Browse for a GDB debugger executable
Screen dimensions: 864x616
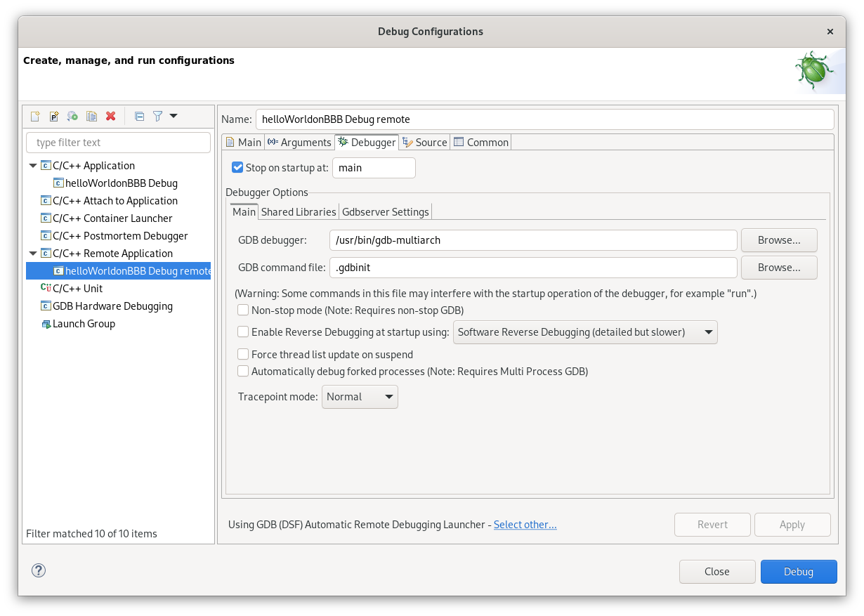(x=778, y=240)
